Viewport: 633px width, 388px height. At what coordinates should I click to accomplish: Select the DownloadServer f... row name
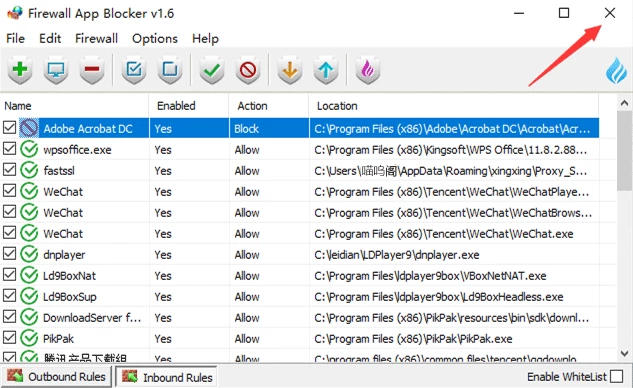coord(92,318)
